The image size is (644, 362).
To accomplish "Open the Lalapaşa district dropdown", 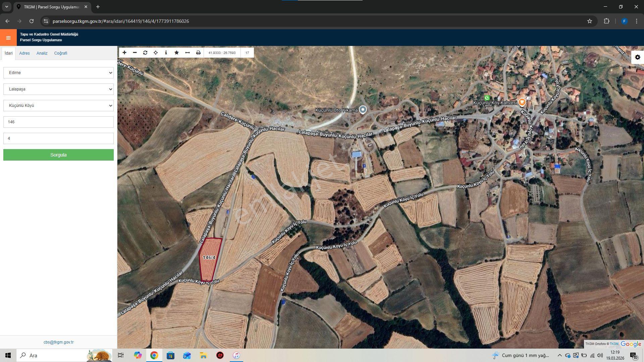I will tap(58, 89).
